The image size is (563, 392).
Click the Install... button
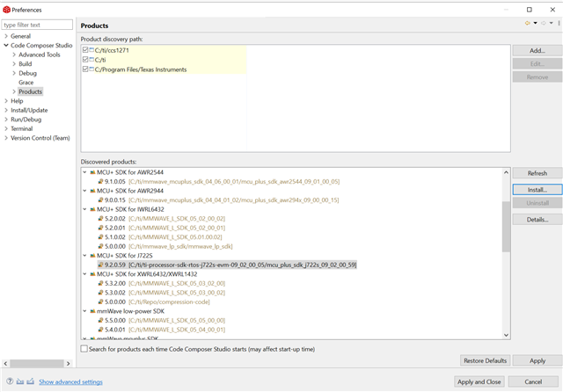(x=537, y=189)
